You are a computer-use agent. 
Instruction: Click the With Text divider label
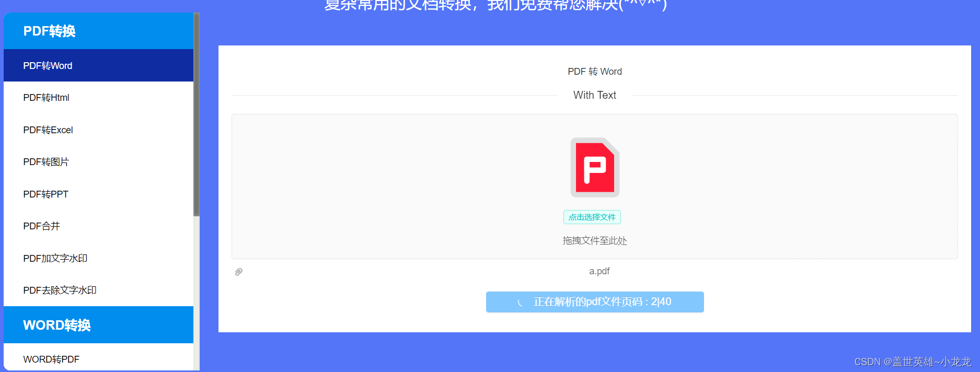coord(595,95)
